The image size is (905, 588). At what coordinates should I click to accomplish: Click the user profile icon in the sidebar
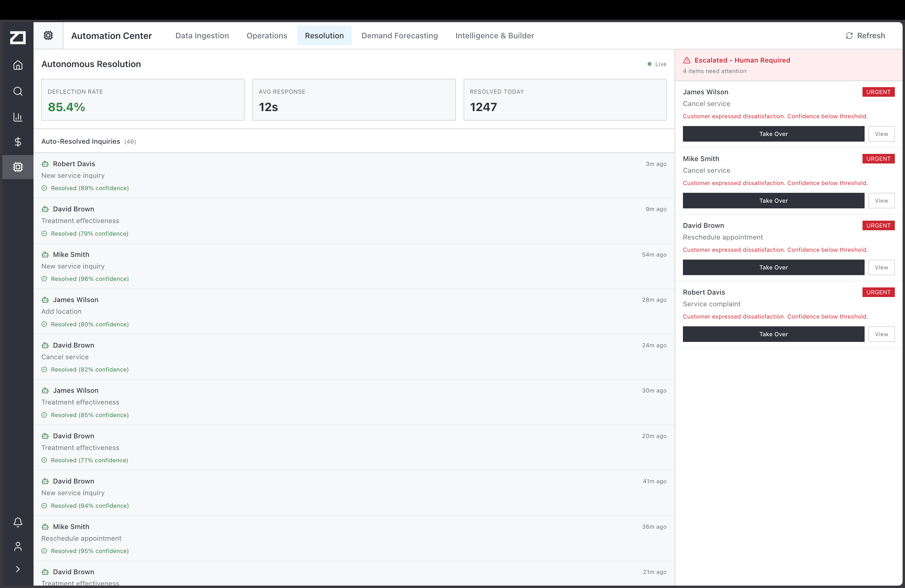[x=17, y=547]
